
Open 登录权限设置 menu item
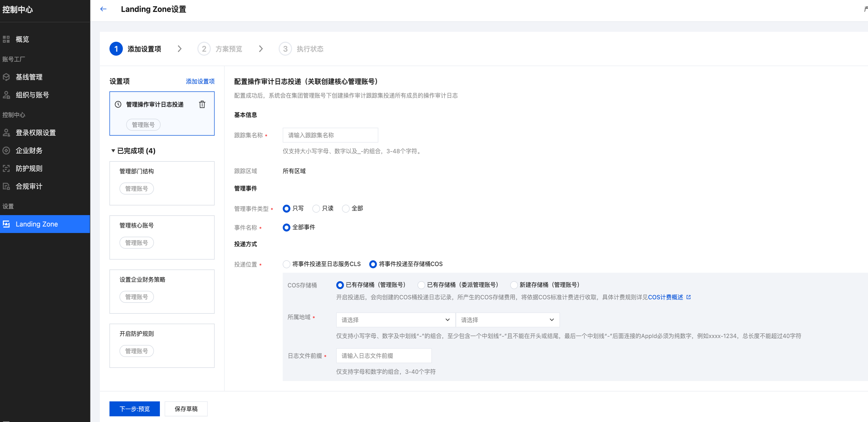[x=35, y=133]
